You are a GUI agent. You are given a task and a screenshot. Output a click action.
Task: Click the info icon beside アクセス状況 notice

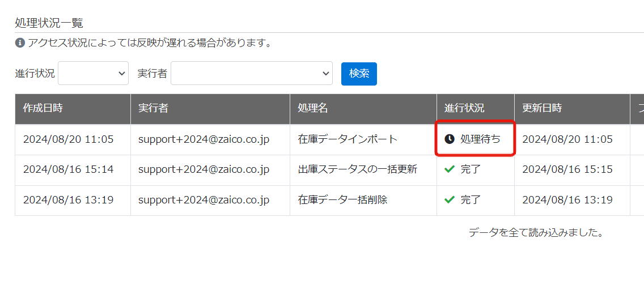click(x=19, y=42)
